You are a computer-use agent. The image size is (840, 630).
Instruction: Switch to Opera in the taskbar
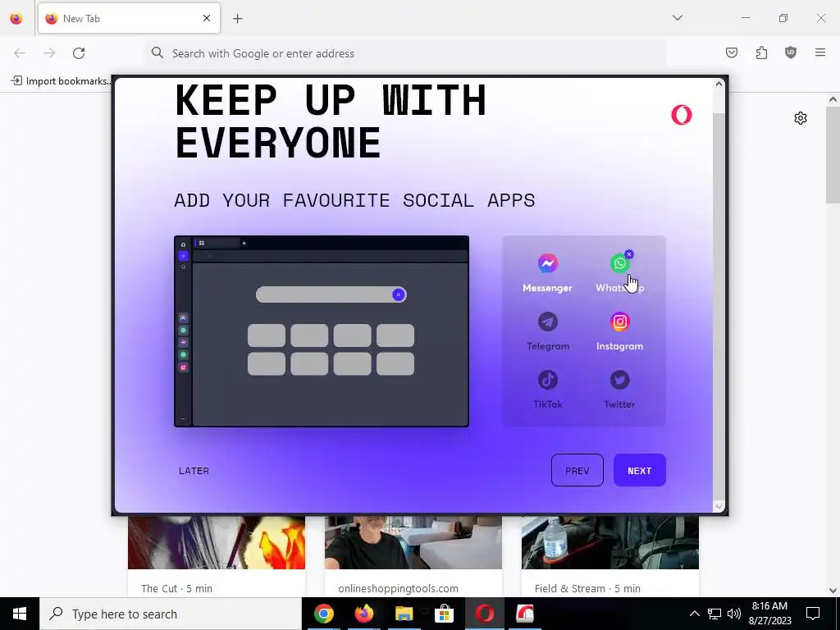(484, 614)
